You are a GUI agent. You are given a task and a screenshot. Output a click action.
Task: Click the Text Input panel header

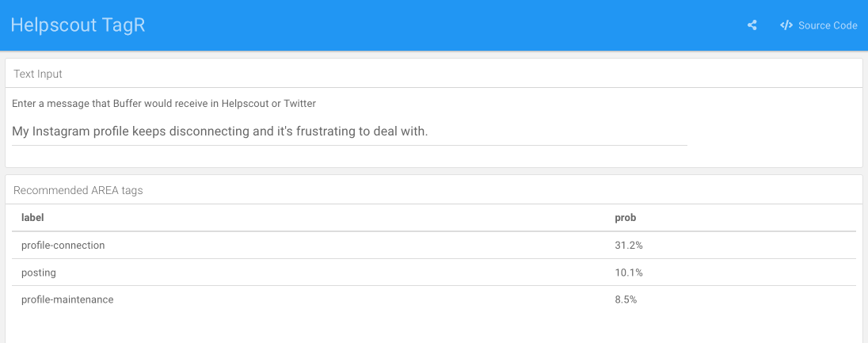click(x=38, y=74)
